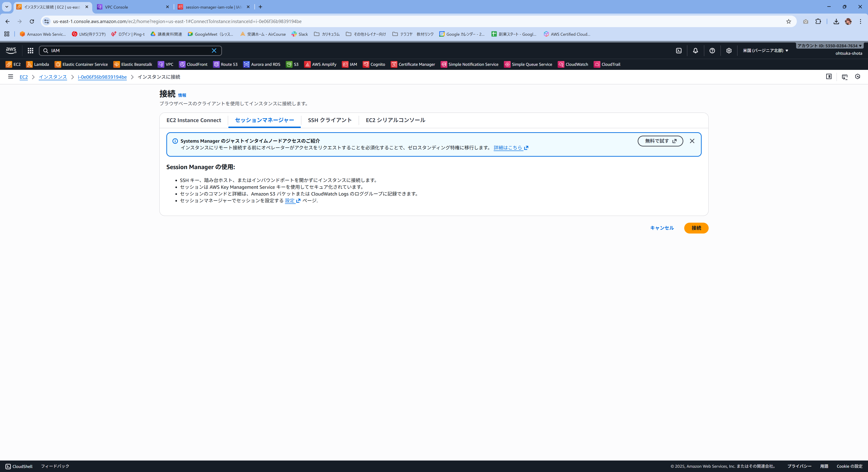Open the help question mark menu
Viewport: 868px width, 472px height.
click(712, 51)
